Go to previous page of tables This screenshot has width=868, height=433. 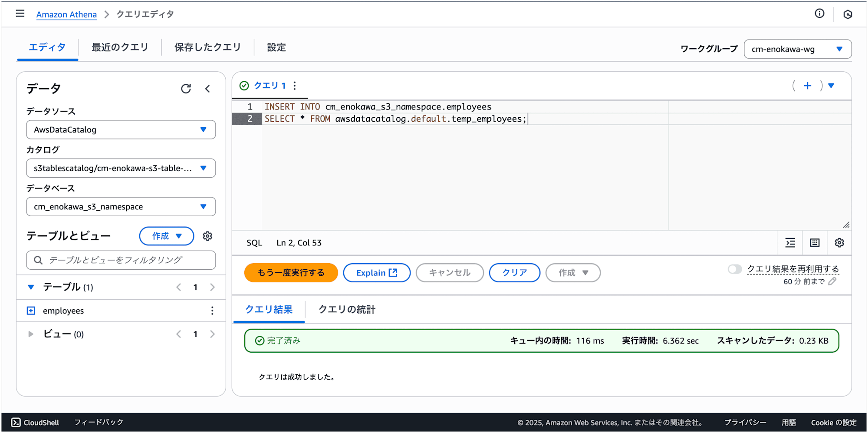[178, 287]
